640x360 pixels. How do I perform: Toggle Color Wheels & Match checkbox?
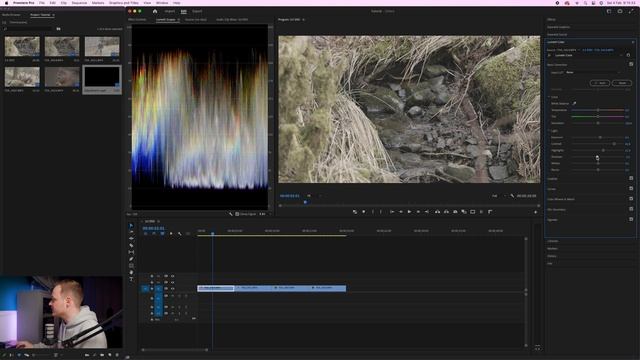tap(631, 199)
